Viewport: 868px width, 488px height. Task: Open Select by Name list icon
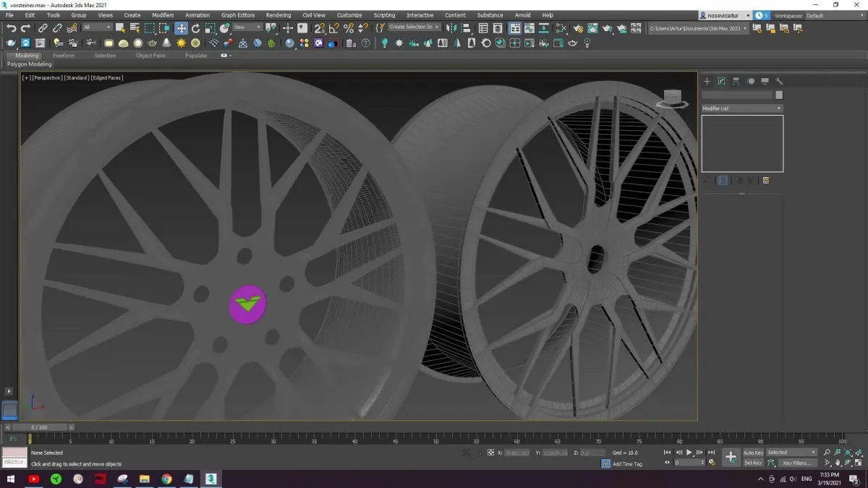click(x=135, y=28)
